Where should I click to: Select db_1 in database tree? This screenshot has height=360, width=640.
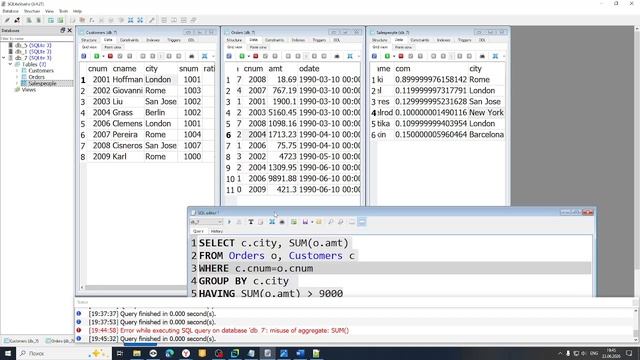pos(33,52)
